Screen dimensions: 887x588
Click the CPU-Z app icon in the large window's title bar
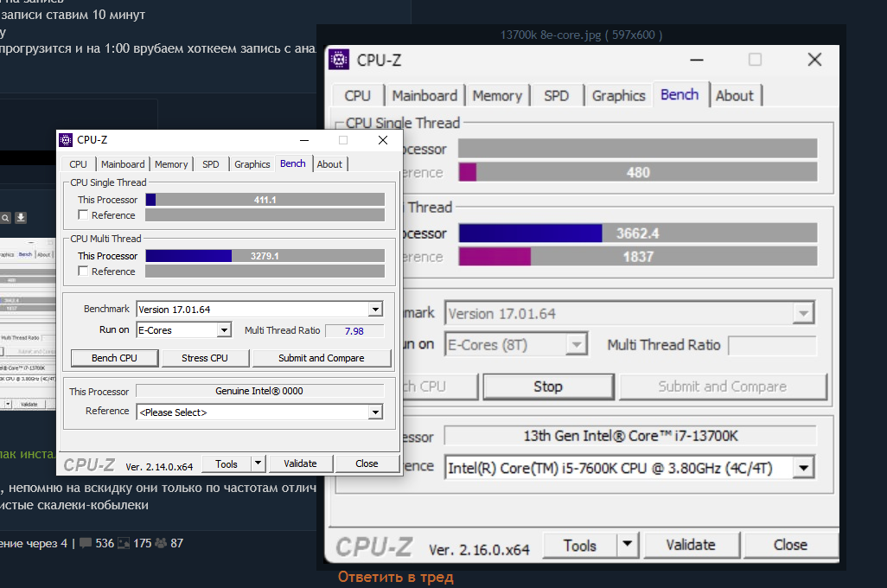[339, 60]
